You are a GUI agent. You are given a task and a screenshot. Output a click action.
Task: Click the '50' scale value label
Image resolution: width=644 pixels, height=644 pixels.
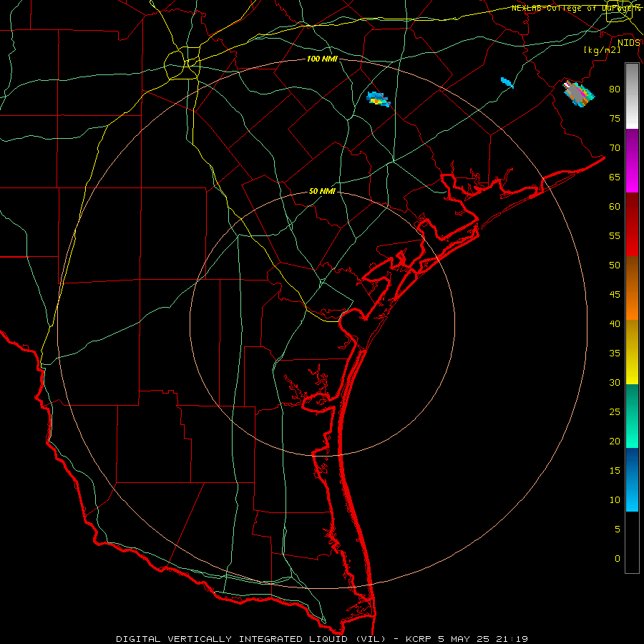coord(615,265)
